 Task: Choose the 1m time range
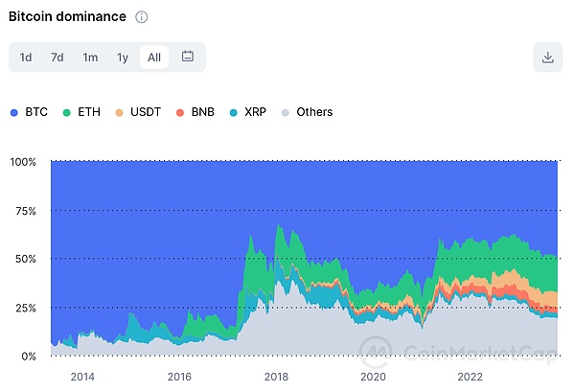[90, 57]
